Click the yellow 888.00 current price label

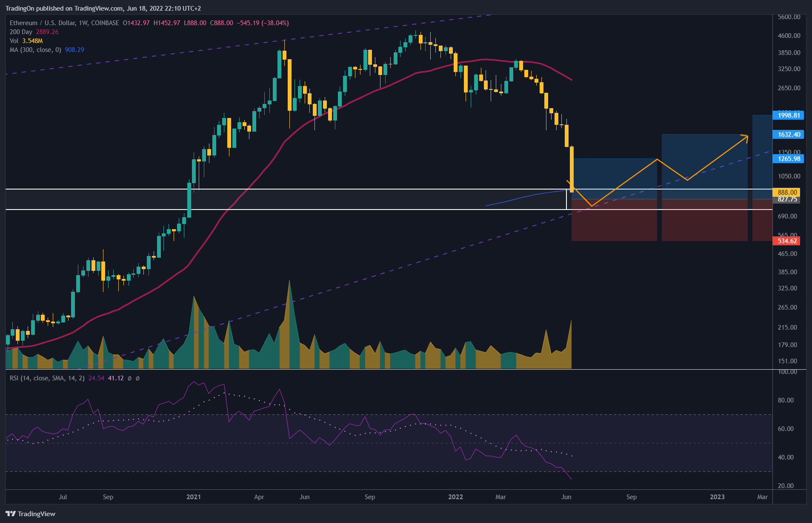click(x=786, y=192)
